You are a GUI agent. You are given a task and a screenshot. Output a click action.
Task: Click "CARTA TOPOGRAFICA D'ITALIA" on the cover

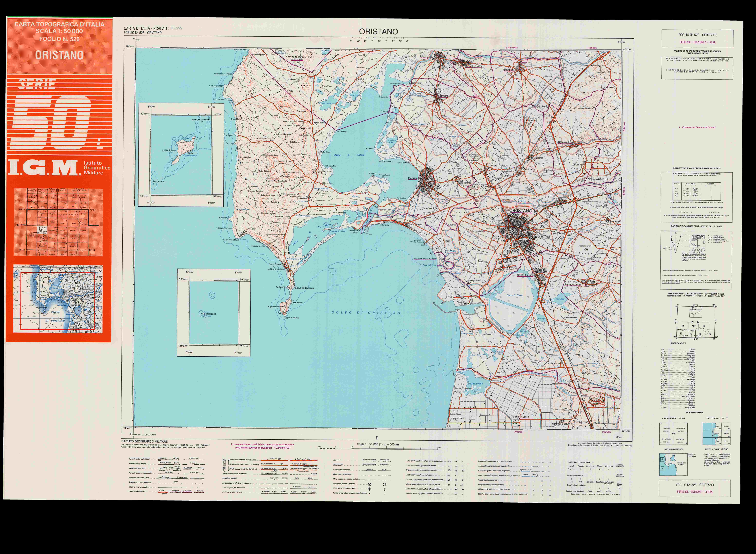point(59,24)
